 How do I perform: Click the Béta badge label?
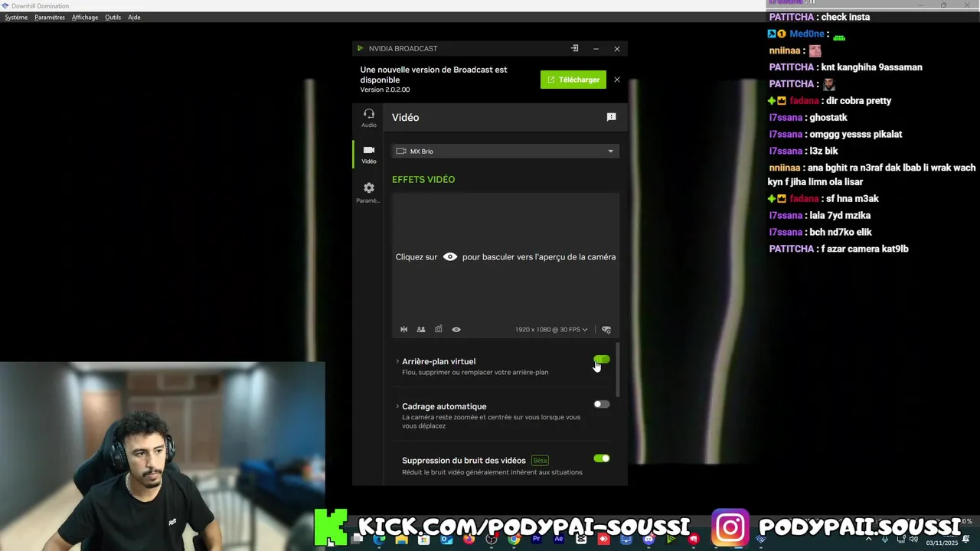tap(541, 461)
